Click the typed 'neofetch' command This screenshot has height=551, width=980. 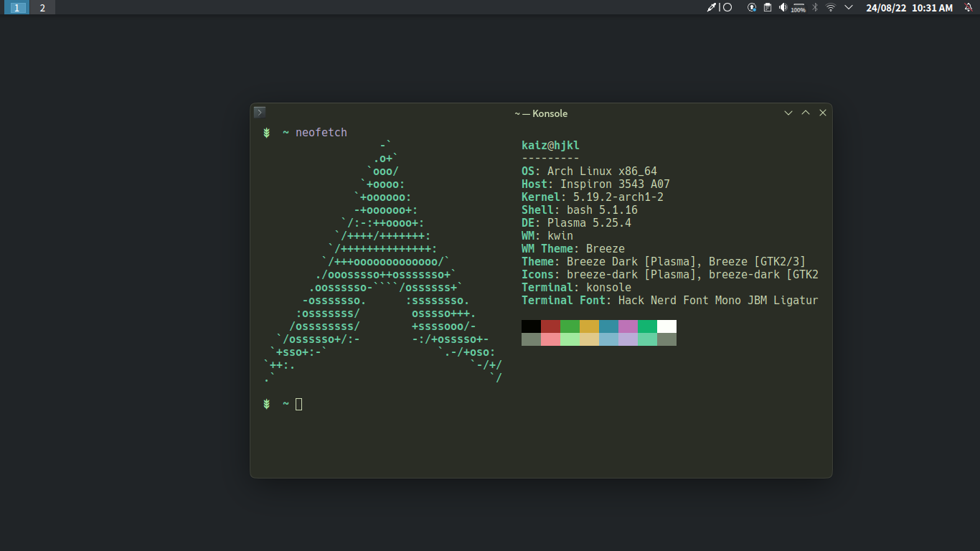[321, 133]
